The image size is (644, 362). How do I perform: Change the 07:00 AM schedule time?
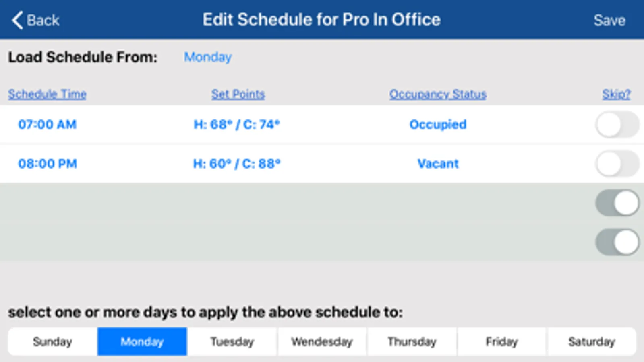pyautogui.click(x=47, y=124)
